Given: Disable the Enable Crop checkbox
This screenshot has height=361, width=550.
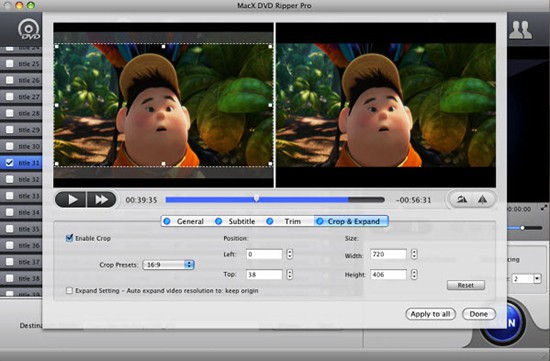Looking at the screenshot, I should (x=69, y=238).
